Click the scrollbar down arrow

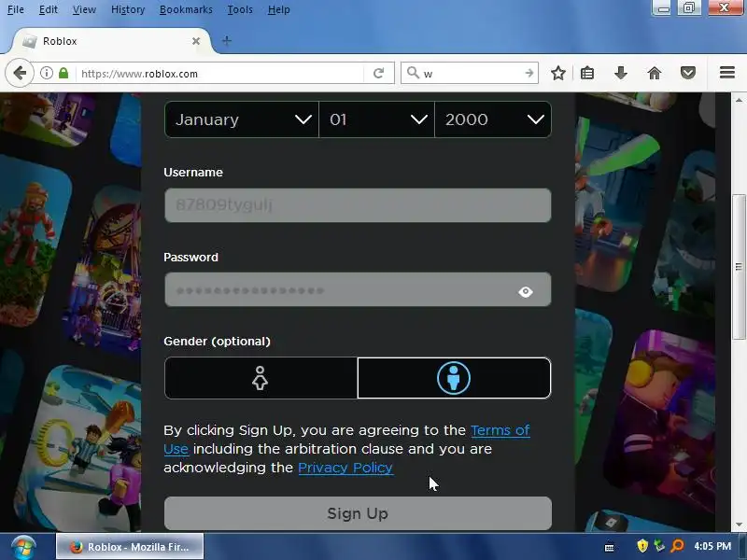pos(739,525)
